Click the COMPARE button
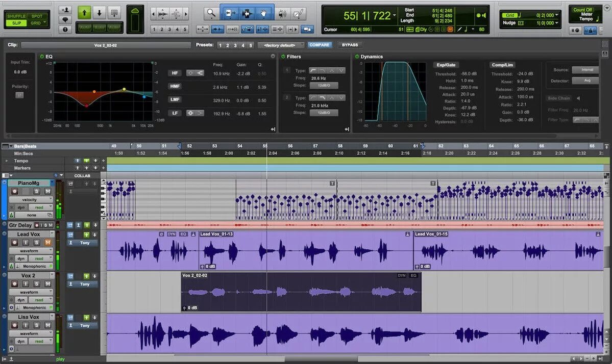612x364 pixels. 319,45
